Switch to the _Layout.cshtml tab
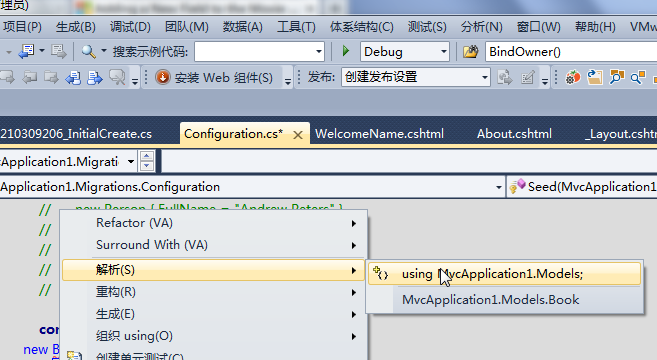The image size is (657, 360). coord(621,134)
